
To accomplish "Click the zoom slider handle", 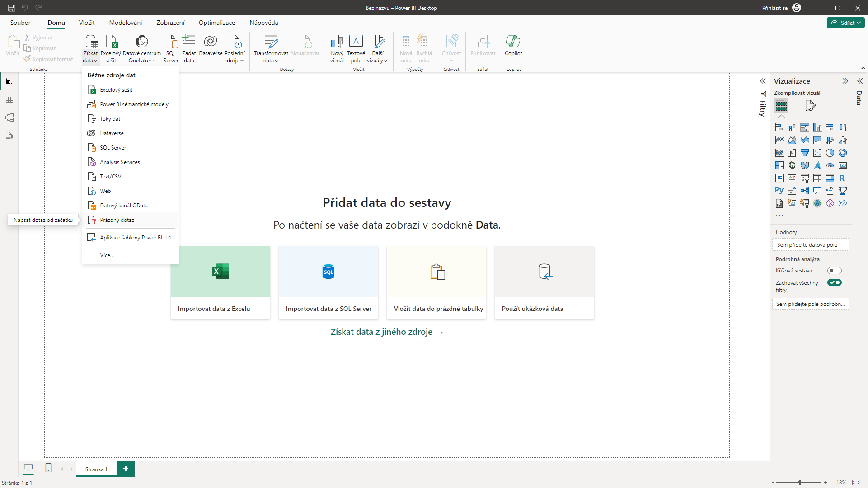I will pyautogui.click(x=799, y=483).
